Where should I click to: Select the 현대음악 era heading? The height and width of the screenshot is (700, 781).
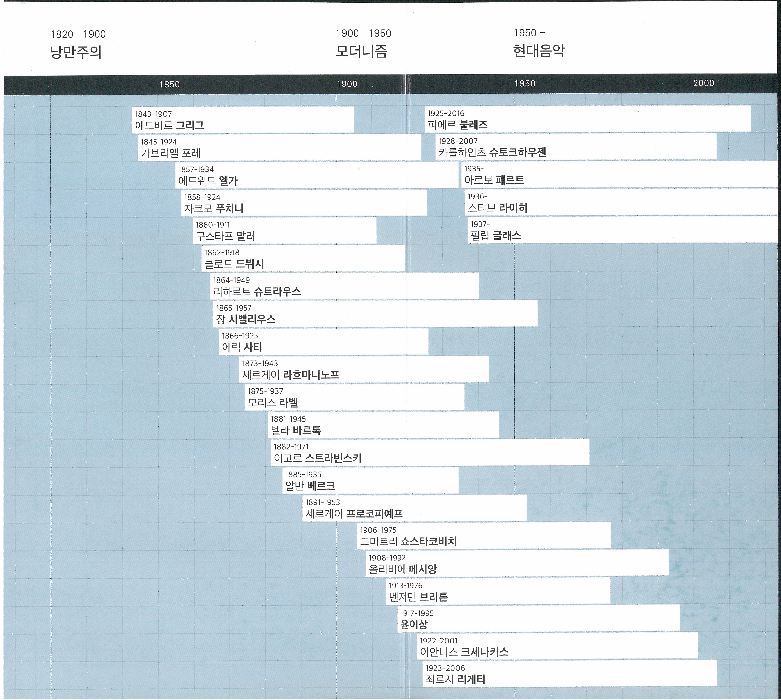(x=539, y=50)
